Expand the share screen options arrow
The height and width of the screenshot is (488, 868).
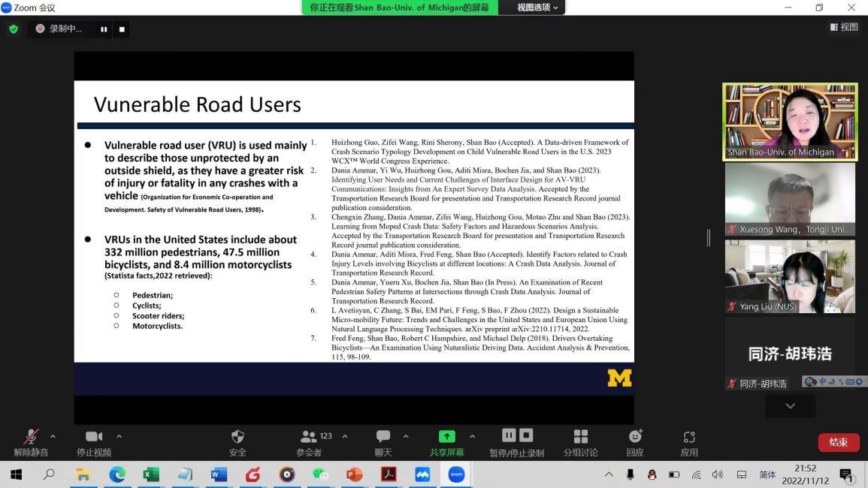pyautogui.click(x=472, y=436)
